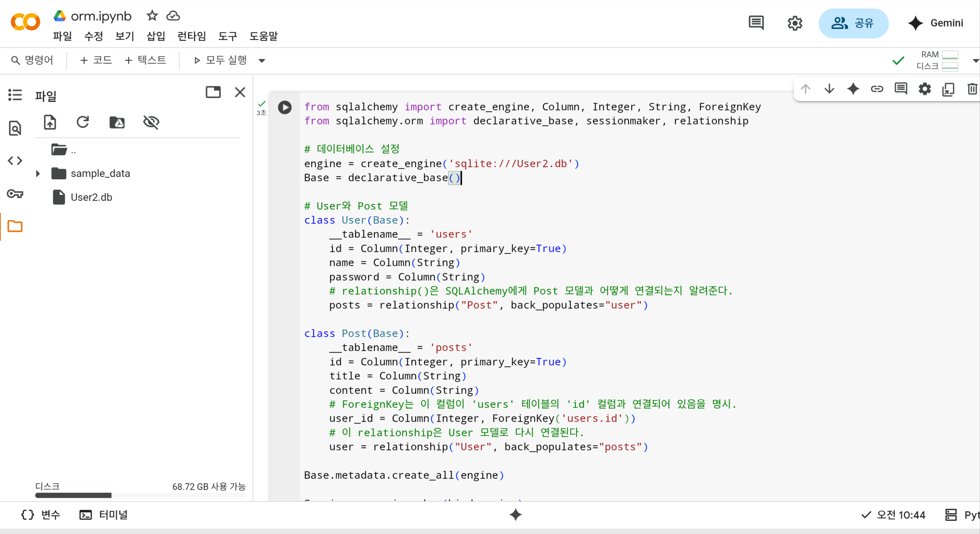The height and width of the screenshot is (534, 980).
Task: Click the upload file icon in the Files panel
Action: pyautogui.click(x=50, y=122)
